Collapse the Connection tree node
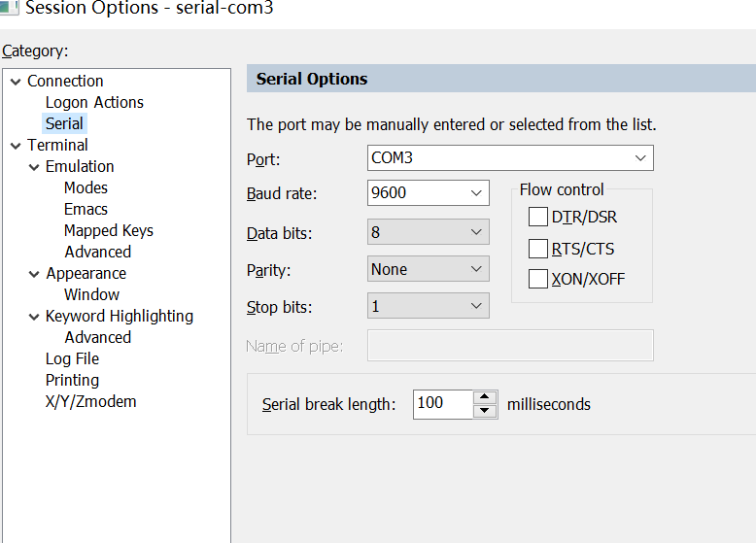This screenshot has height=543, width=756. [16, 82]
